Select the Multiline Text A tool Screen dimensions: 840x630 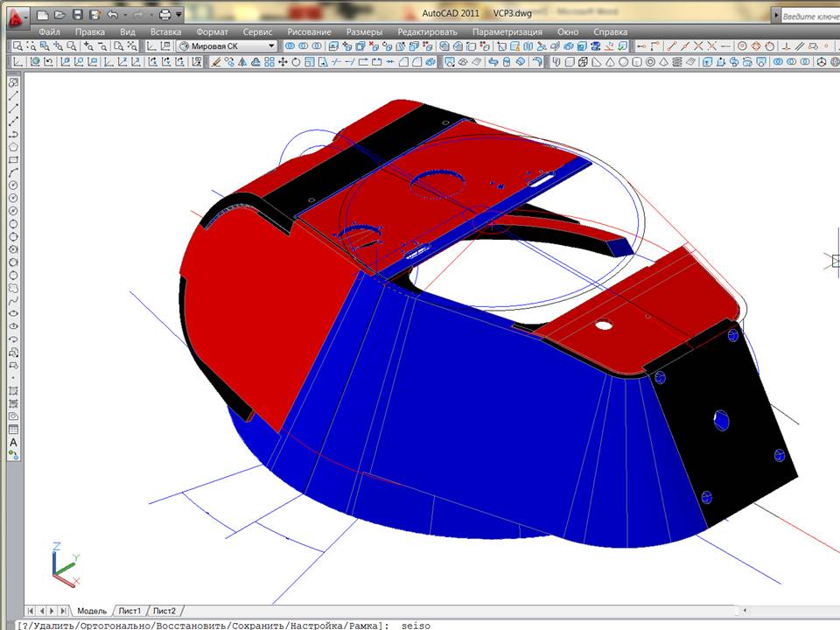point(13,443)
